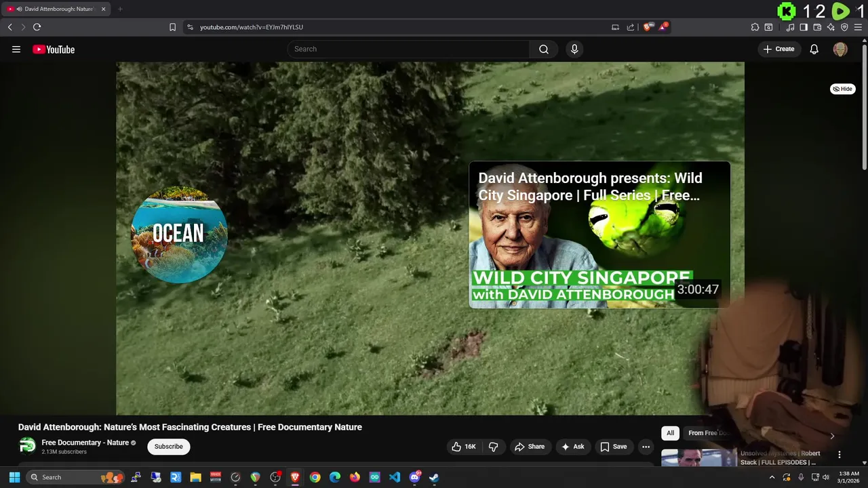868x488 pixels.
Task: Open options for Unsolved Mysteries recommendation
Action: click(840, 455)
